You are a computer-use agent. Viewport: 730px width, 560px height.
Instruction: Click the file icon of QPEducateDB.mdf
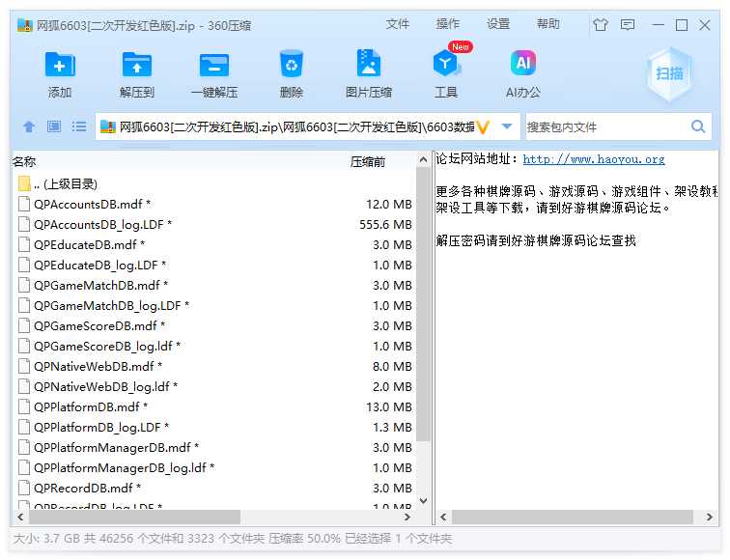pyautogui.click(x=24, y=244)
